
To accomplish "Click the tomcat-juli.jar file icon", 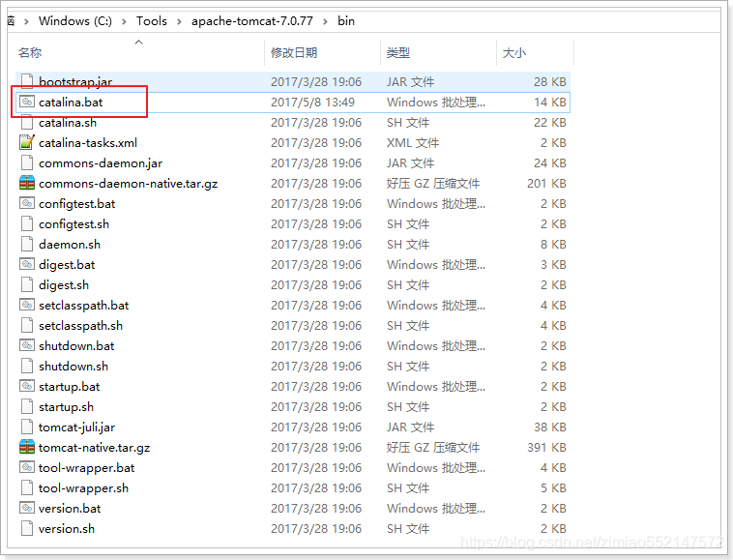I will tap(27, 427).
